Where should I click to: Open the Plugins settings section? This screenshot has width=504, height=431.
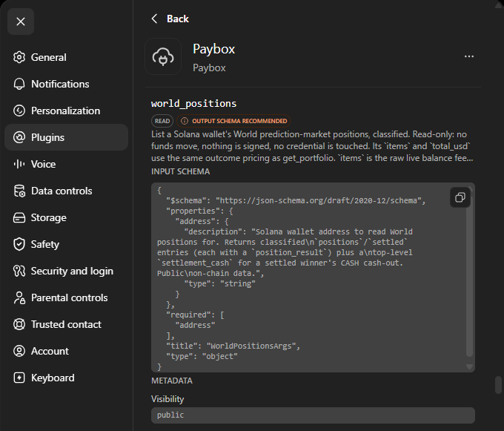click(66, 137)
